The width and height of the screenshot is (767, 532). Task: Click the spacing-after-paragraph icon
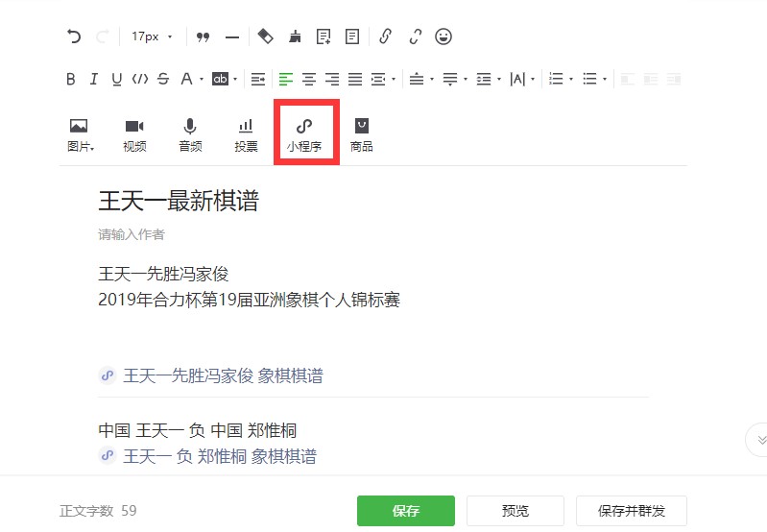click(x=450, y=79)
